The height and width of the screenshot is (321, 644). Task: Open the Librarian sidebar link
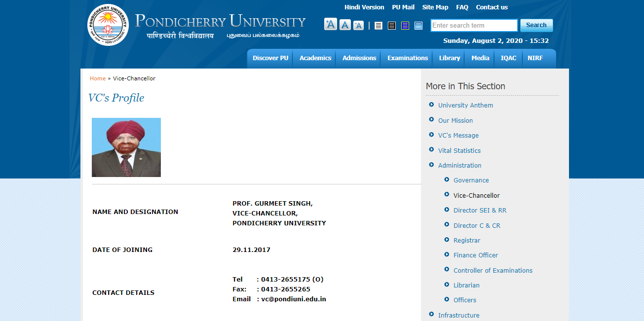click(466, 285)
